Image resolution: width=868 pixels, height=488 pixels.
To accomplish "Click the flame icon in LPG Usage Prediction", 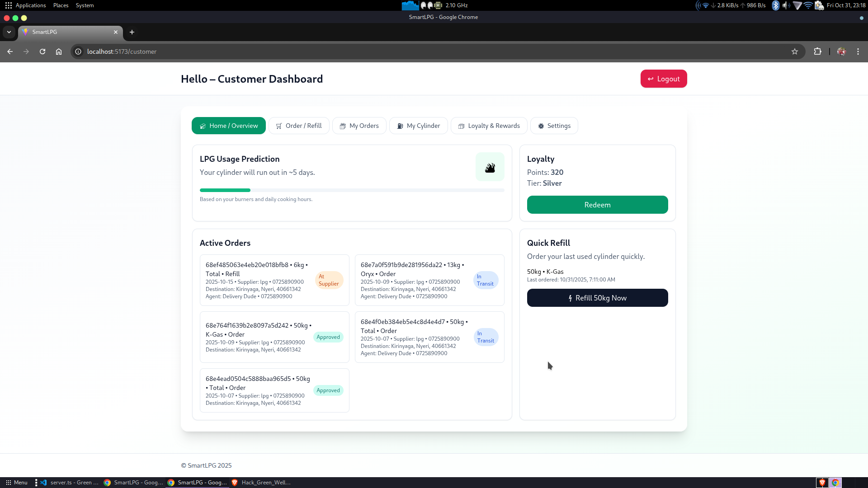I will (490, 167).
